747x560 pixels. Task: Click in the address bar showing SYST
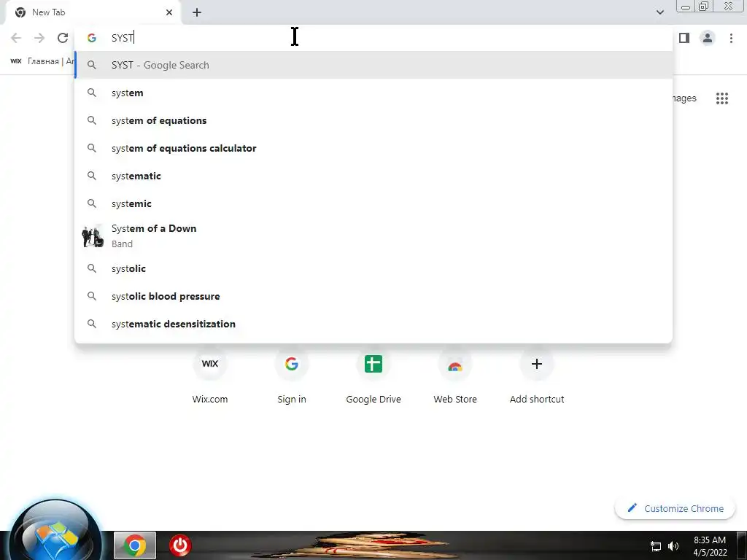[373, 38]
